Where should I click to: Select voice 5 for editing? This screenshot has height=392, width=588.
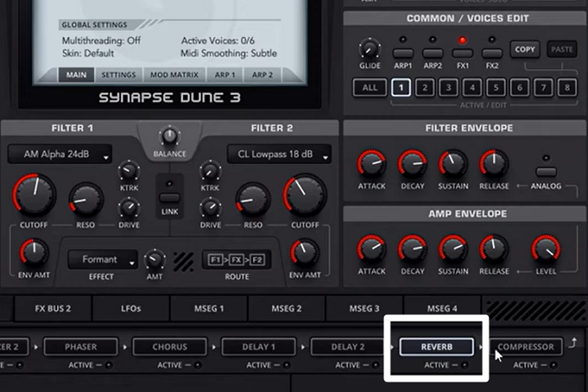click(x=496, y=87)
